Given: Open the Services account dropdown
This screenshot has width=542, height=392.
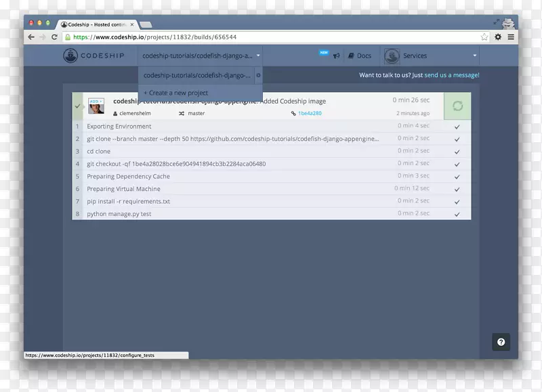Looking at the screenshot, I should tap(430, 56).
